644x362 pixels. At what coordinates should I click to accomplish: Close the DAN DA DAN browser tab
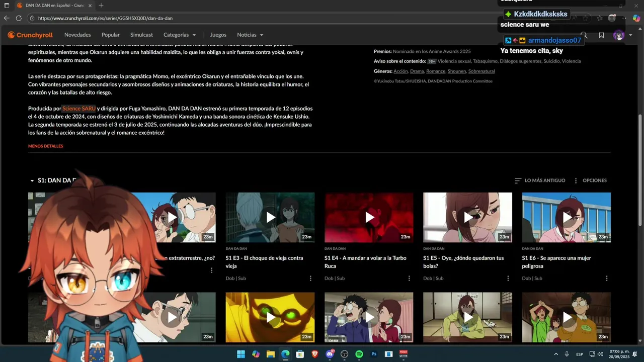point(91,6)
